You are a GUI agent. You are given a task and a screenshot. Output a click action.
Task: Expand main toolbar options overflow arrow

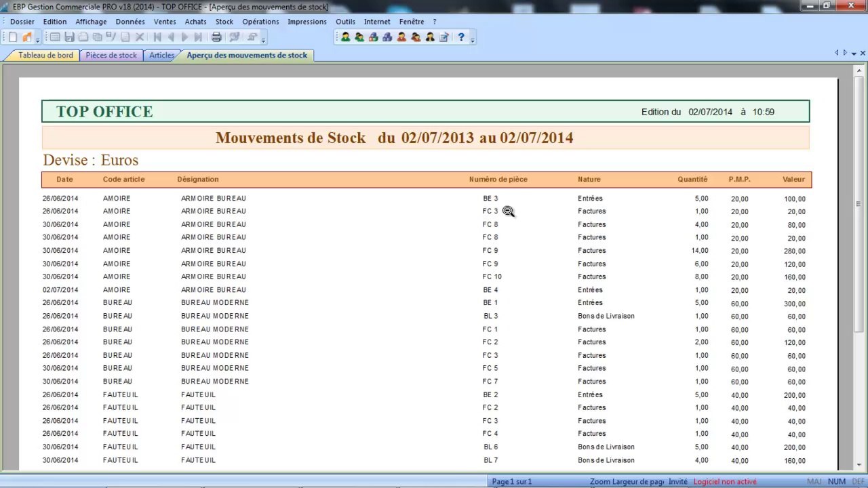263,40
